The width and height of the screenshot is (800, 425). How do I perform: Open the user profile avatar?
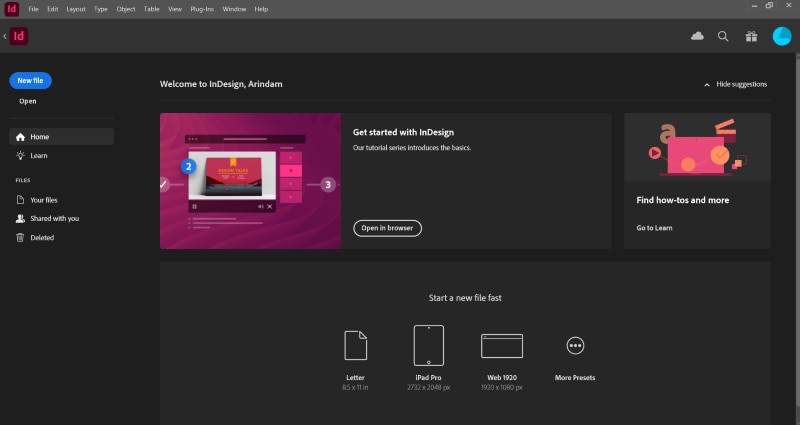782,36
